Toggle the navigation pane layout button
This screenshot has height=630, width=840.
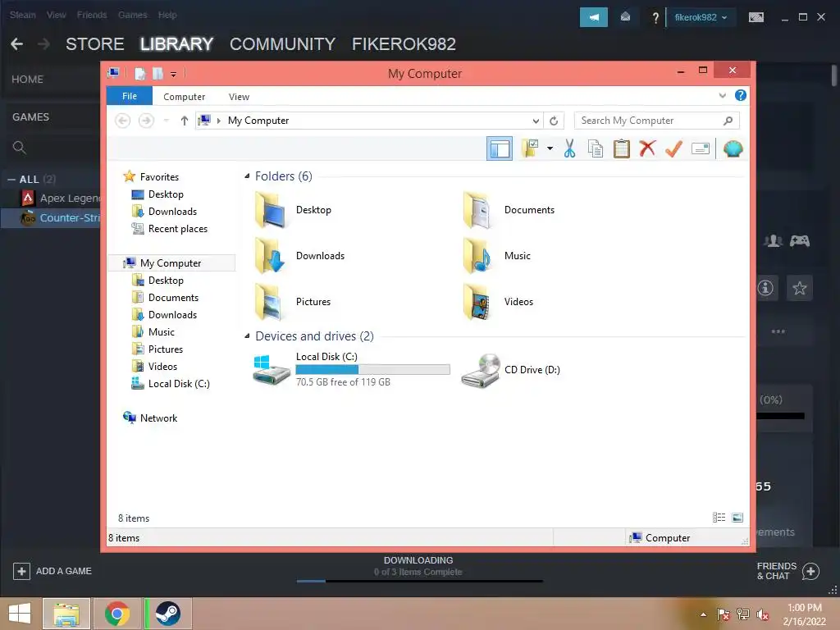500,148
